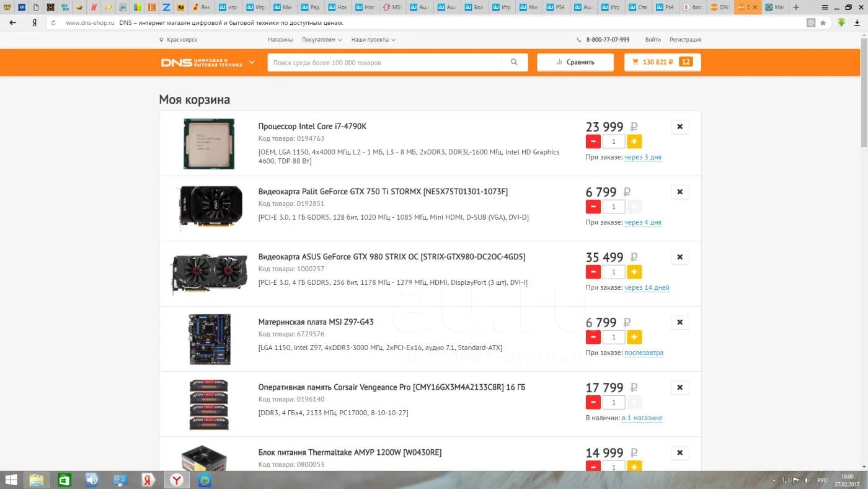
Task: Decrease quantity of MSI Z97-G43 motherboard
Action: [593, 337]
